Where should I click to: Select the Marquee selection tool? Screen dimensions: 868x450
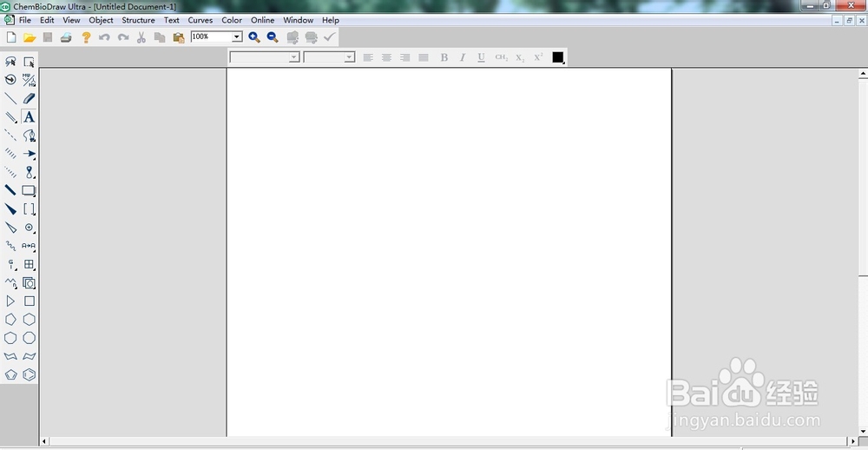29,62
